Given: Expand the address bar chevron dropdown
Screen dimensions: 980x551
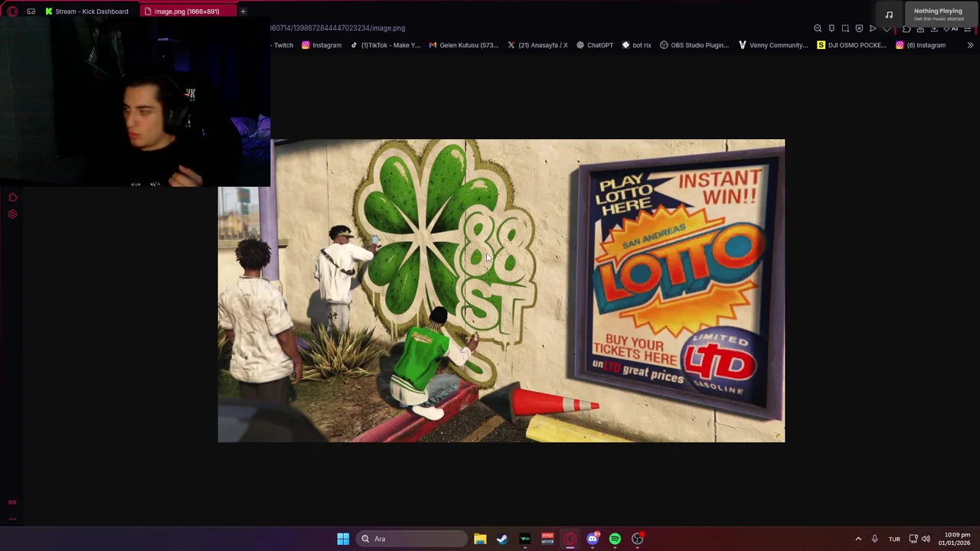Looking at the screenshot, I should [887, 28].
